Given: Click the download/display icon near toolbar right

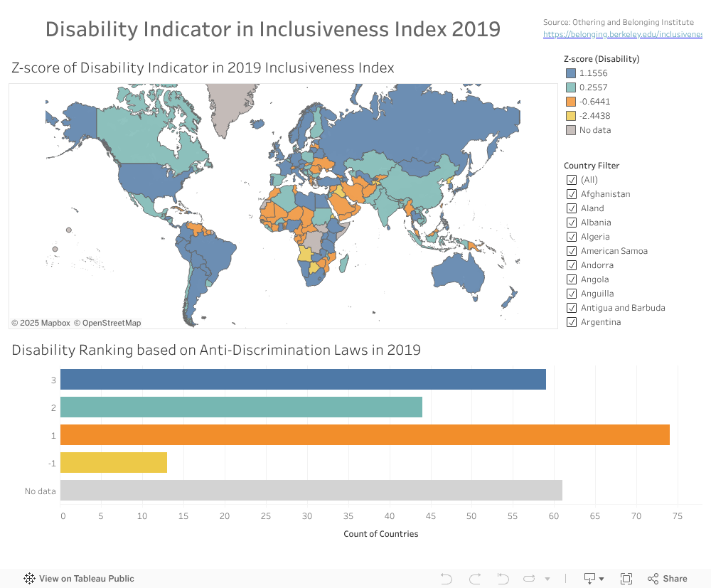Looking at the screenshot, I should pyautogui.click(x=589, y=578).
